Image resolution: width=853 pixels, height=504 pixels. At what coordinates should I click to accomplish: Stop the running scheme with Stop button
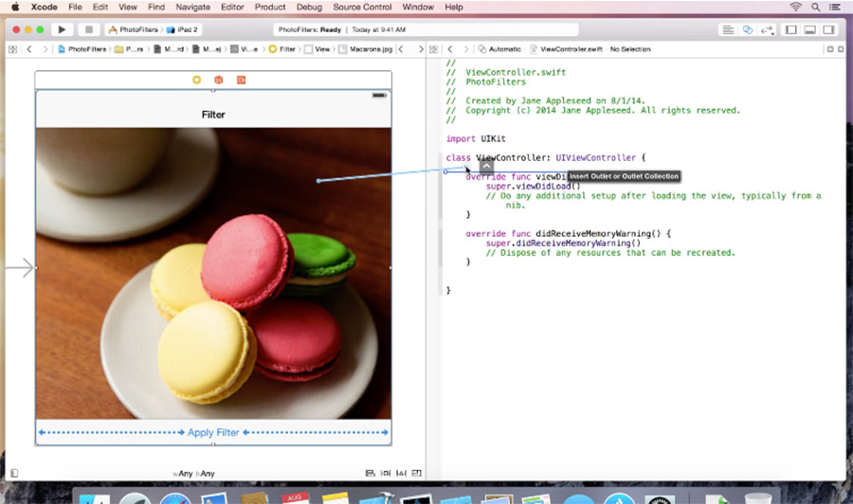(89, 29)
